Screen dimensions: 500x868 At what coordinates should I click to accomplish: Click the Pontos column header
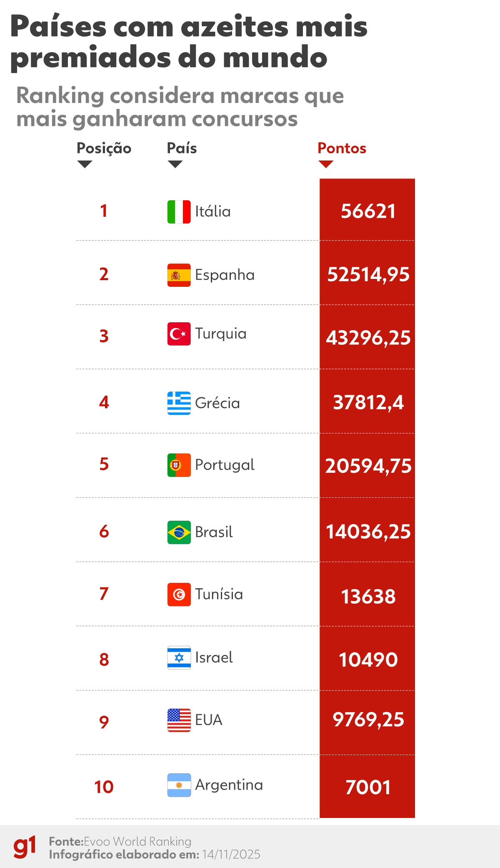coord(342,148)
